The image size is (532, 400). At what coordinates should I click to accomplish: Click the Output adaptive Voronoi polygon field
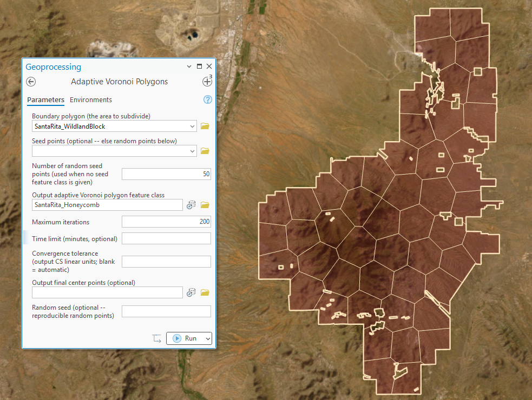tap(107, 205)
